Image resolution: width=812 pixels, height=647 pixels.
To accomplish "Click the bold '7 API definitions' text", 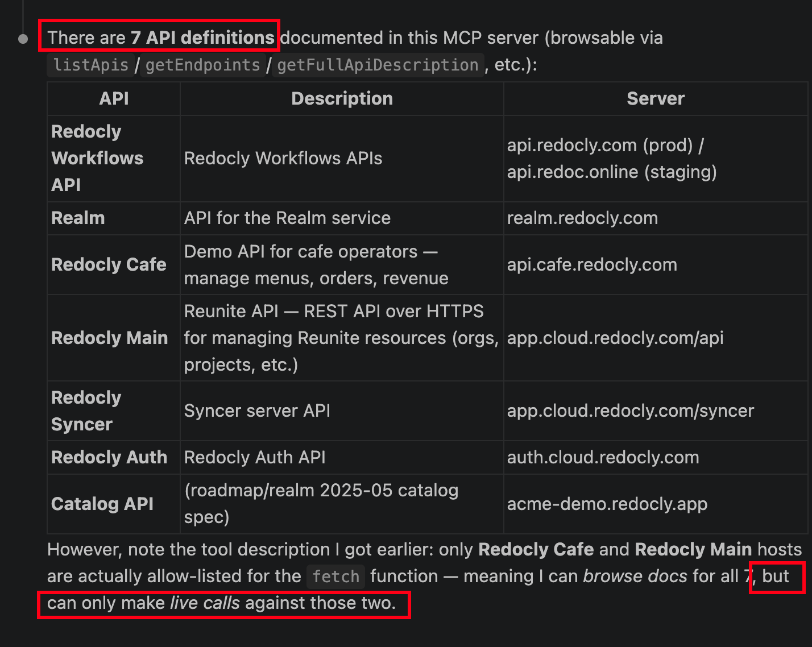I will 202,38.
